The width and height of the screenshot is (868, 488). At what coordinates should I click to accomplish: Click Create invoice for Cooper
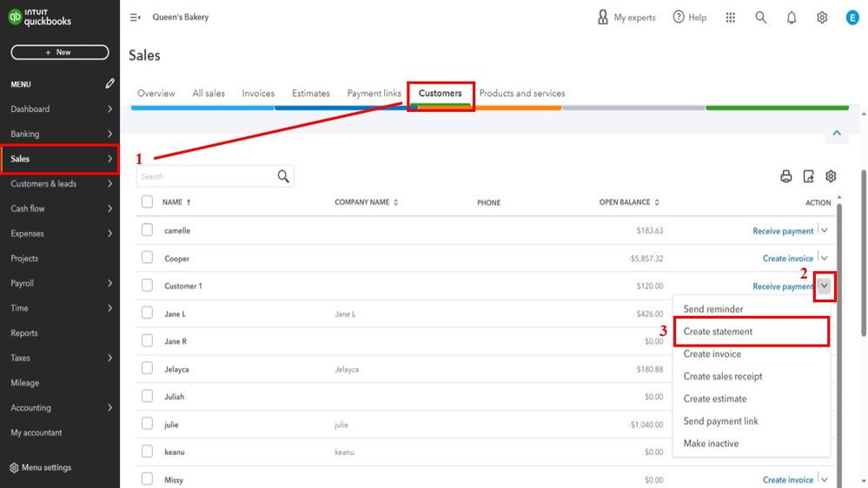tap(788, 259)
